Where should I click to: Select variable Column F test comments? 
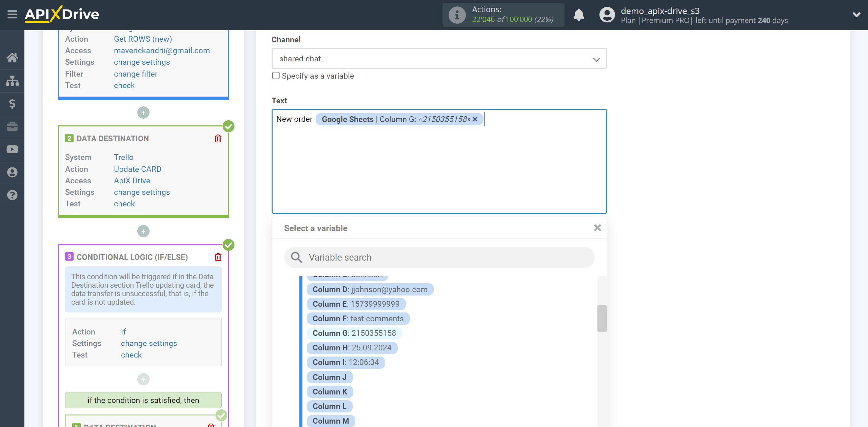coord(358,319)
